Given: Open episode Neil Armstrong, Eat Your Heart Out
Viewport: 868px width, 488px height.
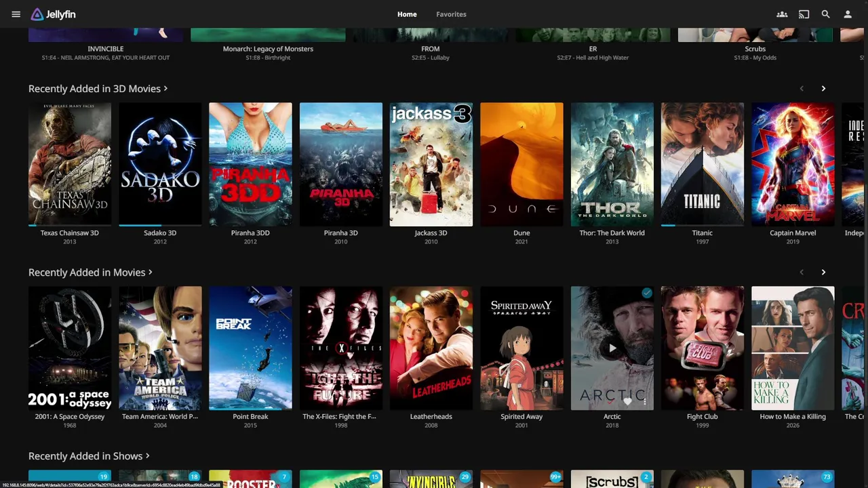Looking at the screenshot, I should [106, 58].
